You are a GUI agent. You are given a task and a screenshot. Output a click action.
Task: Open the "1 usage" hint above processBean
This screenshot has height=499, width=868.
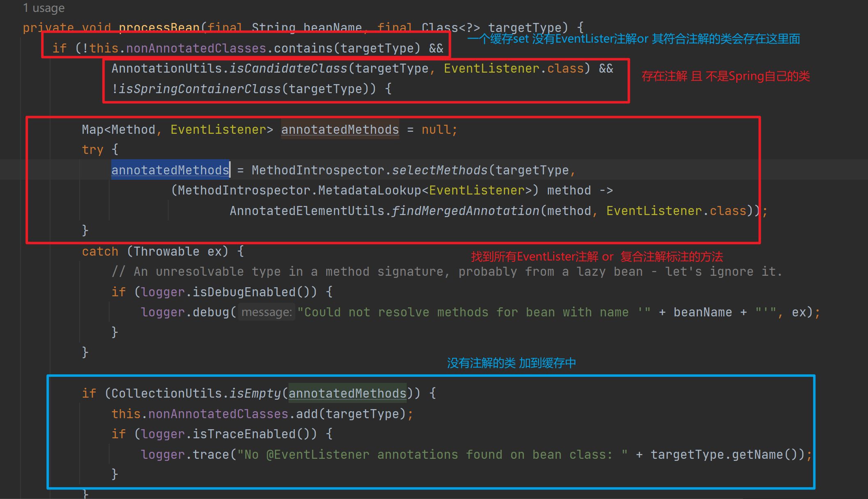click(44, 8)
